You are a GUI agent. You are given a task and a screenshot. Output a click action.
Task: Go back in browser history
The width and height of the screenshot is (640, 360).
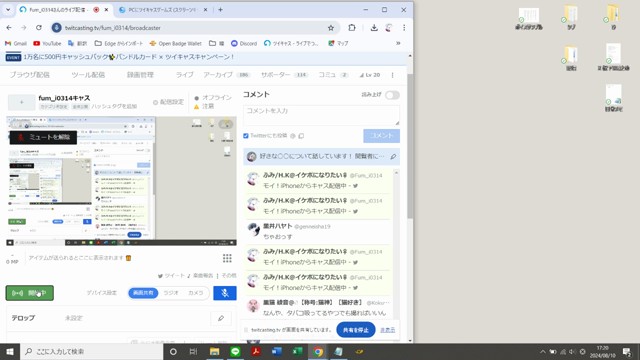[x=9, y=28]
